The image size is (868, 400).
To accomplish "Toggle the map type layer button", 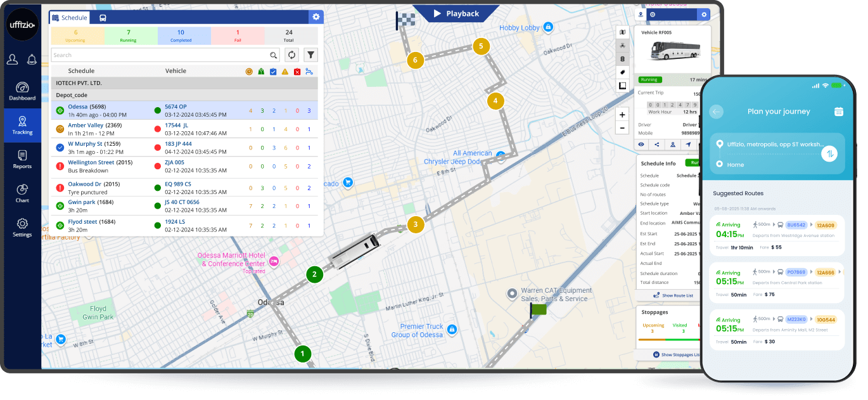I will [622, 32].
